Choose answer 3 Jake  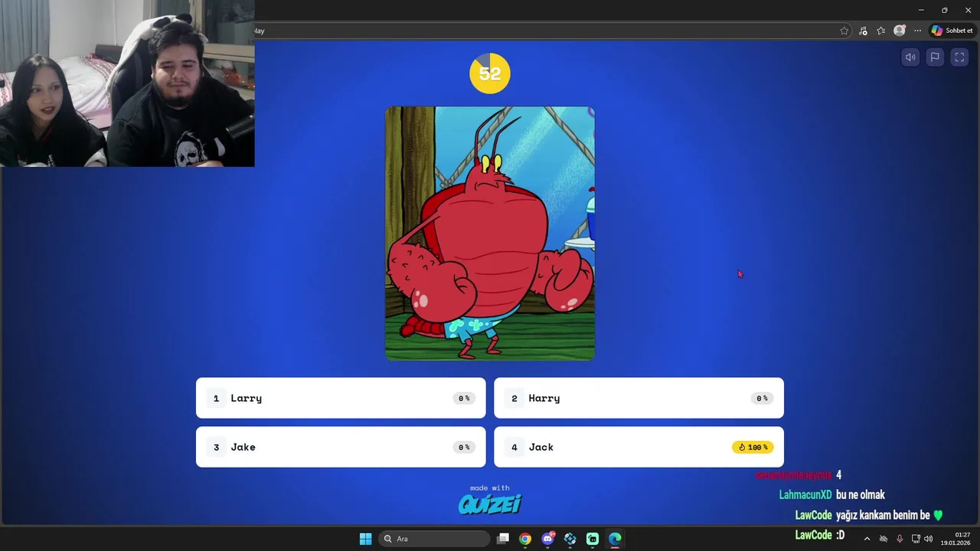click(x=341, y=447)
